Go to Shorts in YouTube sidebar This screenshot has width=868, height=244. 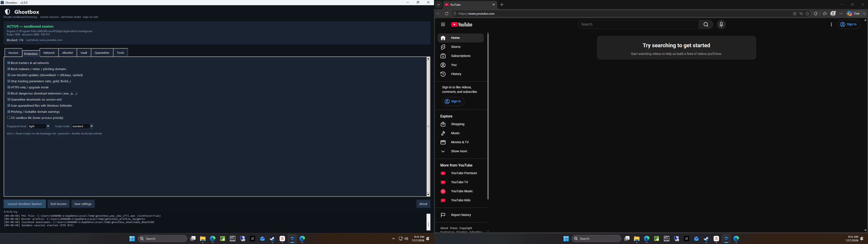coord(460,47)
